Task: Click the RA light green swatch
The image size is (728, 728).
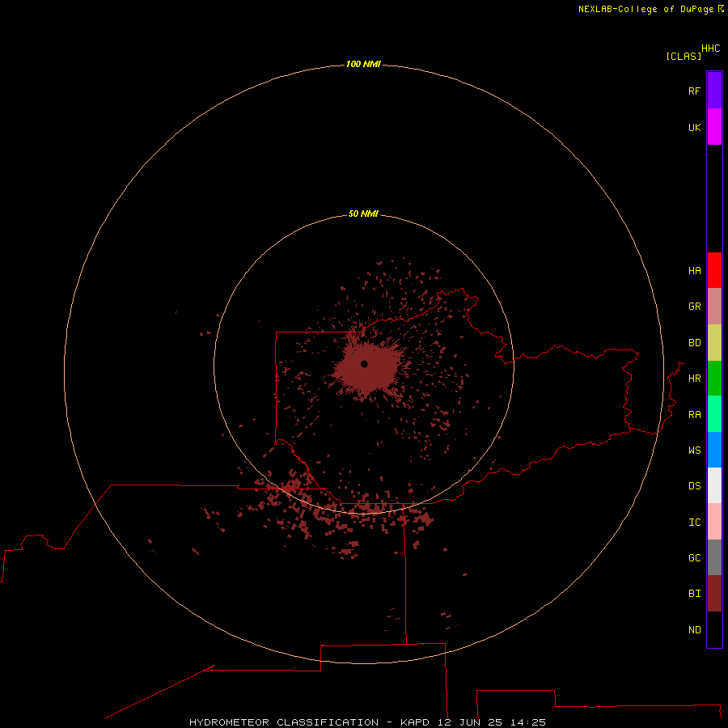Action: (x=714, y=414)
